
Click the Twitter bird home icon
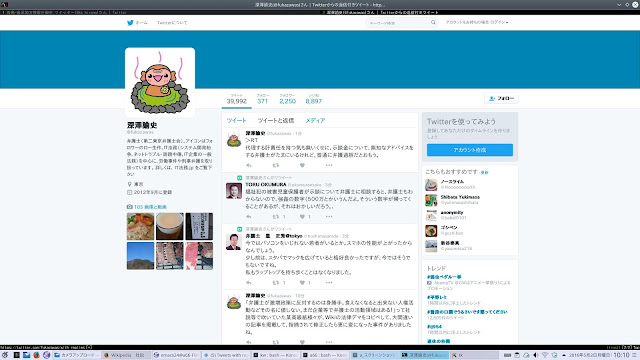pos(130,23)
